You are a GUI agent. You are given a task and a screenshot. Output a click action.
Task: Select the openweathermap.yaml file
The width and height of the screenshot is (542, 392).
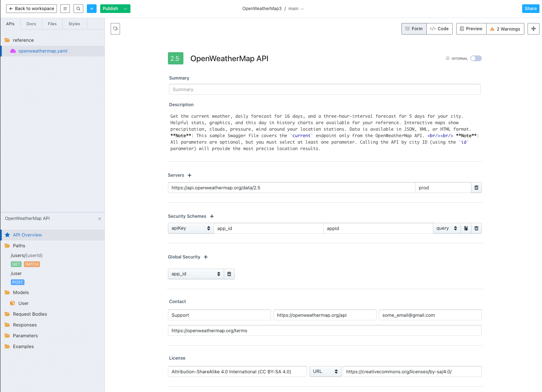53,51
